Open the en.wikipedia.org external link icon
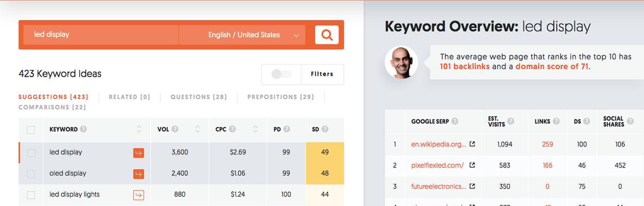Image resolution: width=644 pixels, height=206 pixels. click(x=472, y=144)
